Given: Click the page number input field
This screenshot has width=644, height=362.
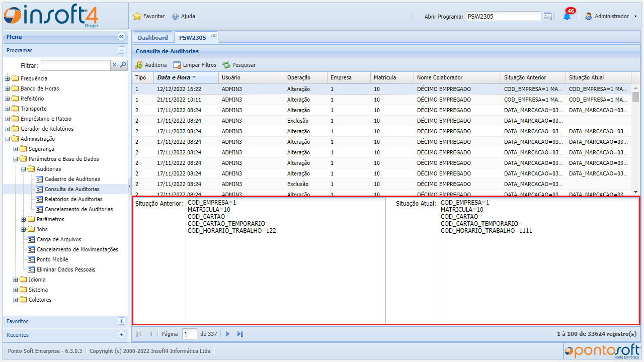Looking at the screenshot, I should click(x=190, y=334).
